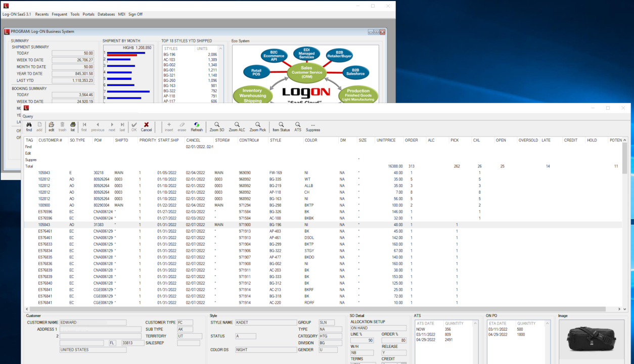Open the Portals menu

[88, 14]
